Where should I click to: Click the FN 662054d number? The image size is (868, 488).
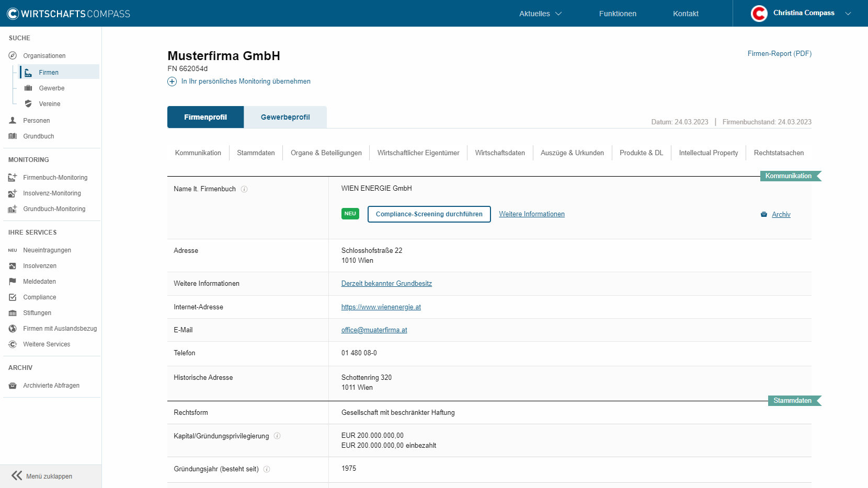(187, 68)
